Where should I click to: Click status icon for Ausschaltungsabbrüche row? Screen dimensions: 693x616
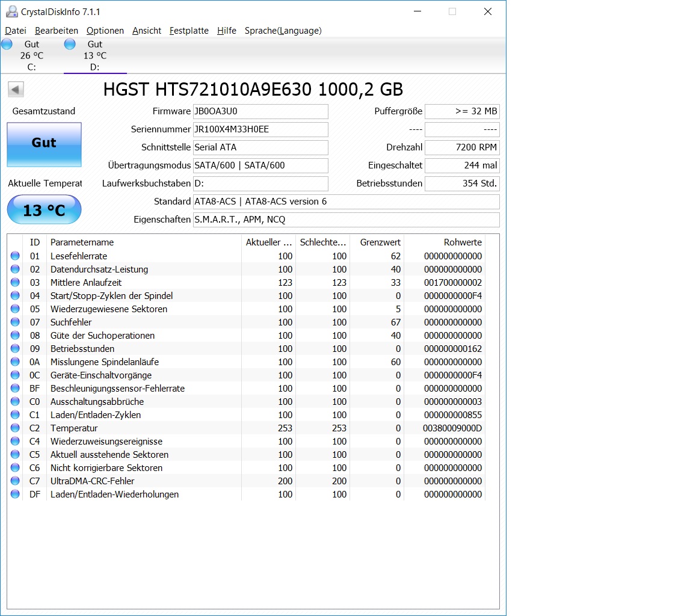click(15, 402)
